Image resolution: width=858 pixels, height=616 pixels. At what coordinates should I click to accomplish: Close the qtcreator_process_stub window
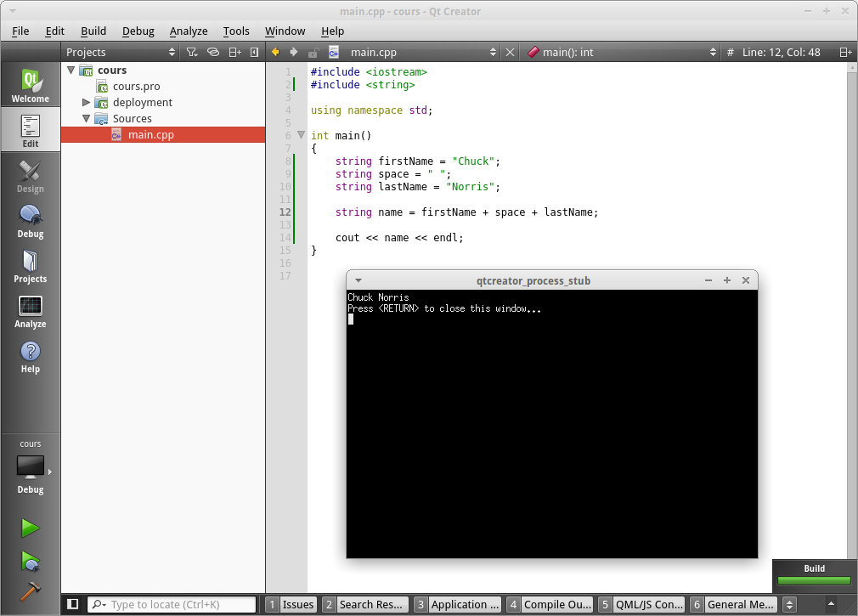[746, 280]
